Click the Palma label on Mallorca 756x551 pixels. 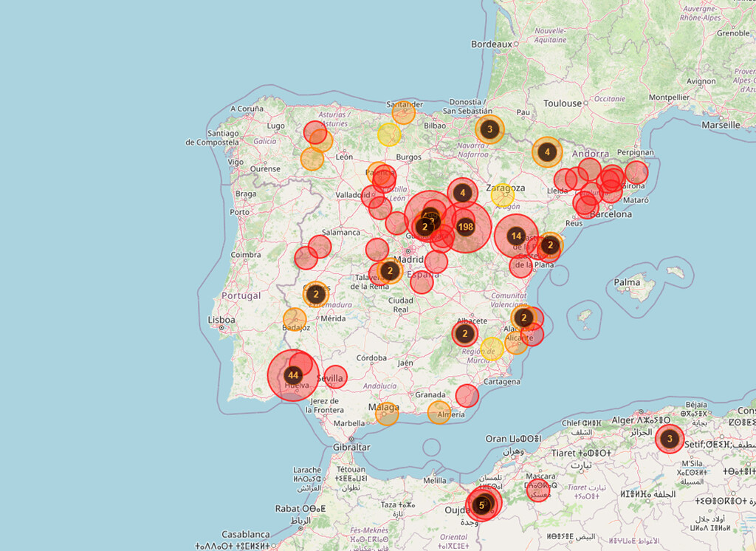click(x=628, y=282)
